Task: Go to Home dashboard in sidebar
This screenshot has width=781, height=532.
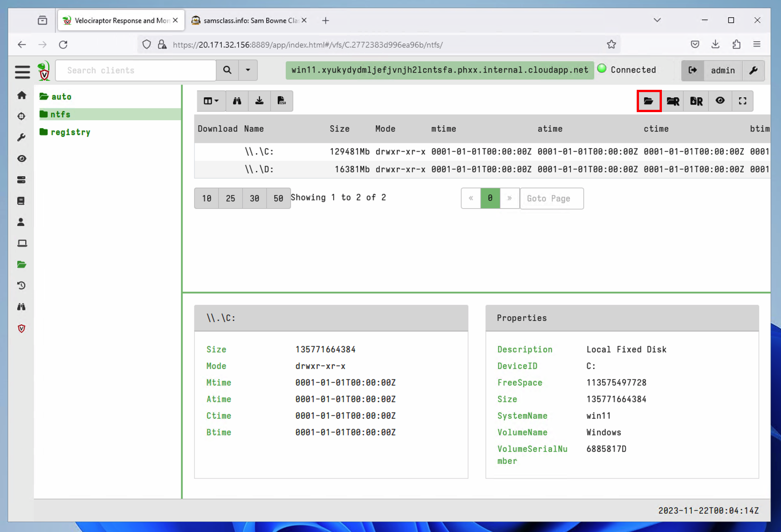Action: point(22,95)
